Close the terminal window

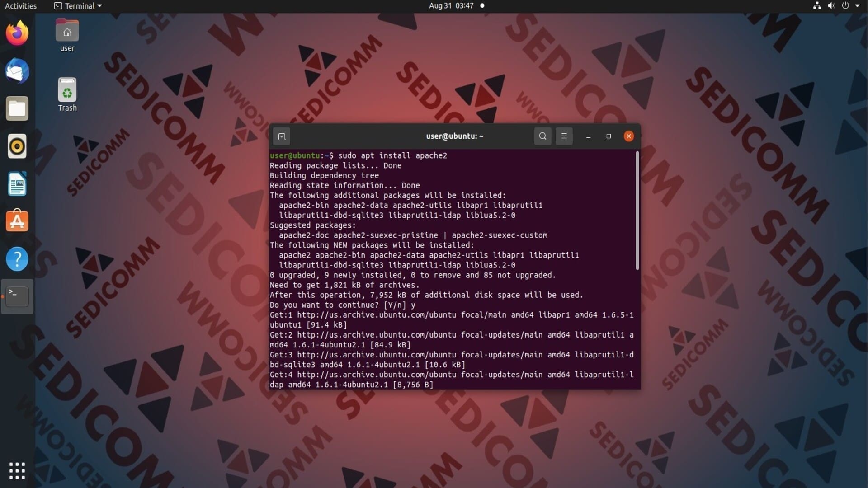628,136
